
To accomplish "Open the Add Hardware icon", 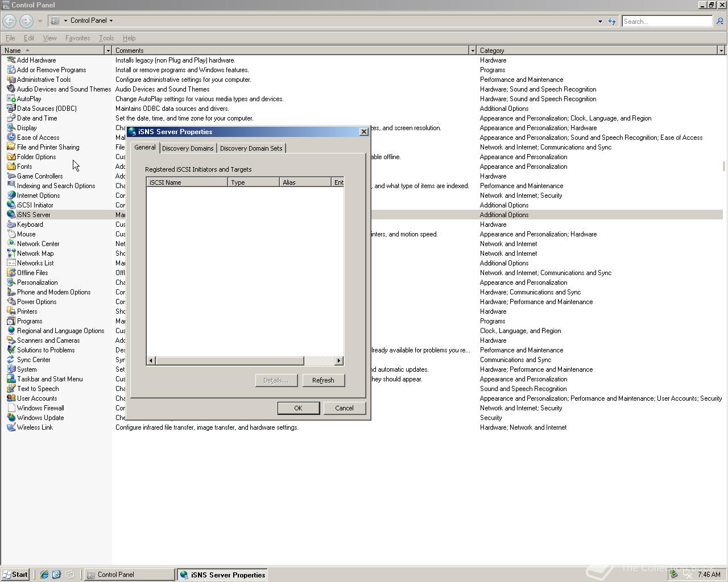I will (11, 60).
